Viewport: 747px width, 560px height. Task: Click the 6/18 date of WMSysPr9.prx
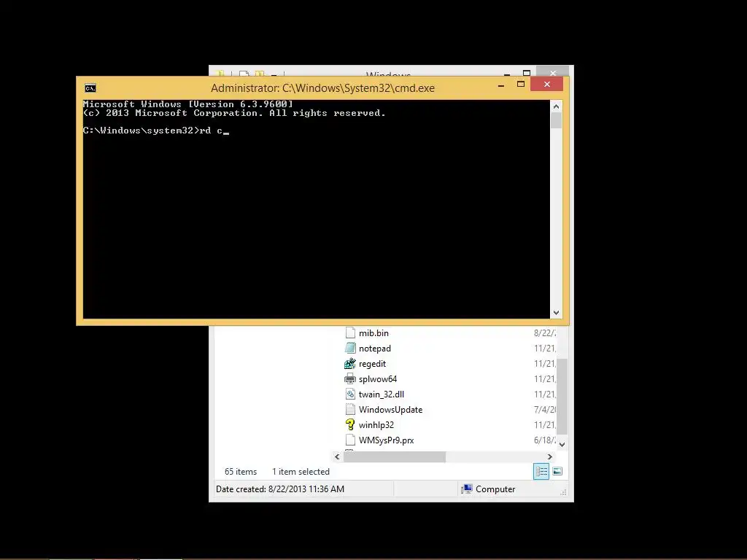pos(544,440)
